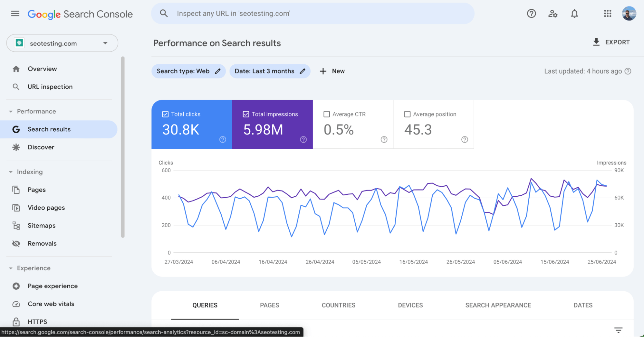Image resolution: width=644 pixels, height=337 pixels.
Task: Open the notifications bell
Action: pos(574,14)
